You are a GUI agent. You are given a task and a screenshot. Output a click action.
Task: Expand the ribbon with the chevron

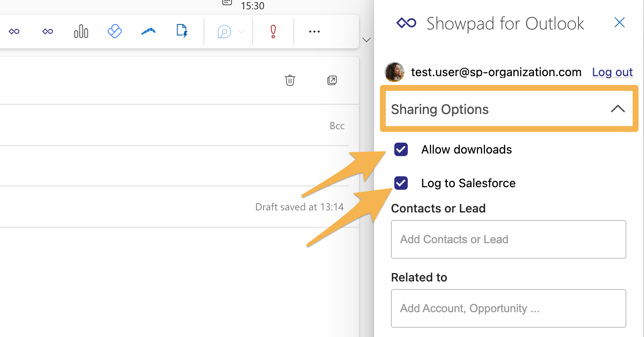tap(367, 40)
